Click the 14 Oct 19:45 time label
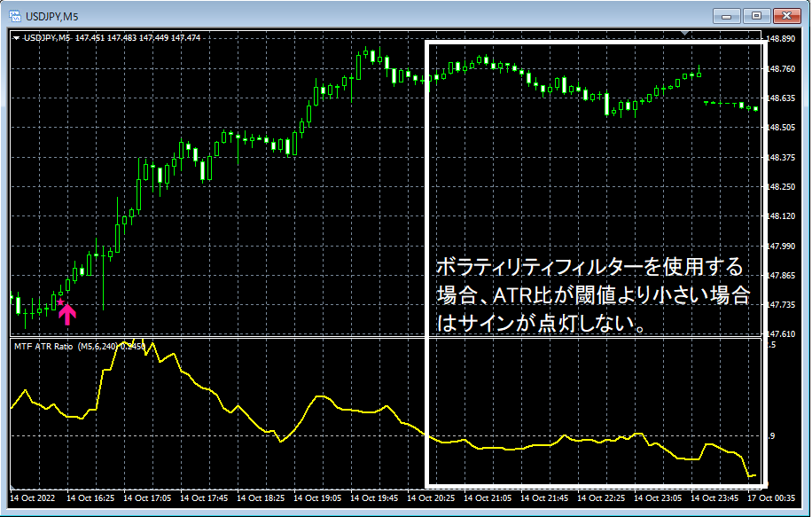The image size is (812, 517). 374,498
